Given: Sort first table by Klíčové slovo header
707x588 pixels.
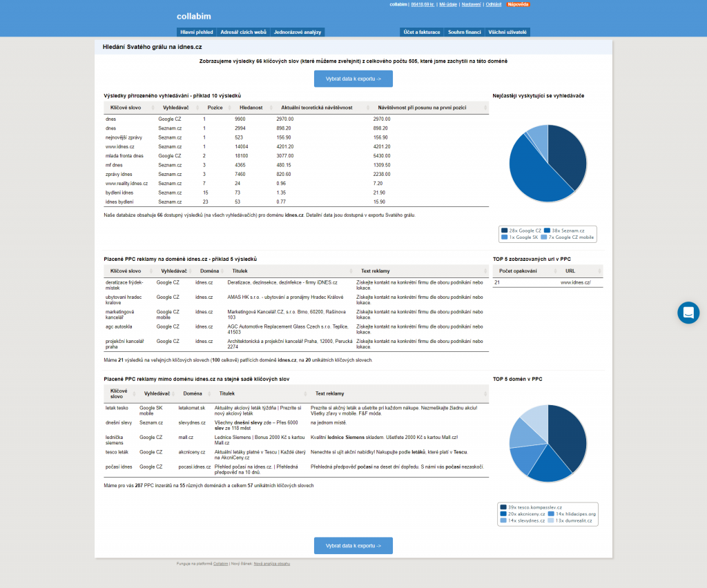Looking at the screenshot, I should [126, 108].
